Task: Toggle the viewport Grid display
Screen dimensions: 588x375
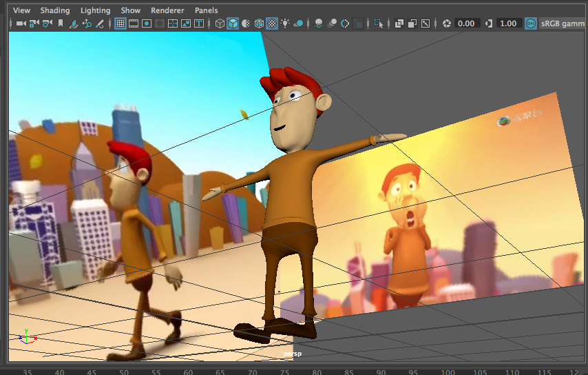Action: 120,23
